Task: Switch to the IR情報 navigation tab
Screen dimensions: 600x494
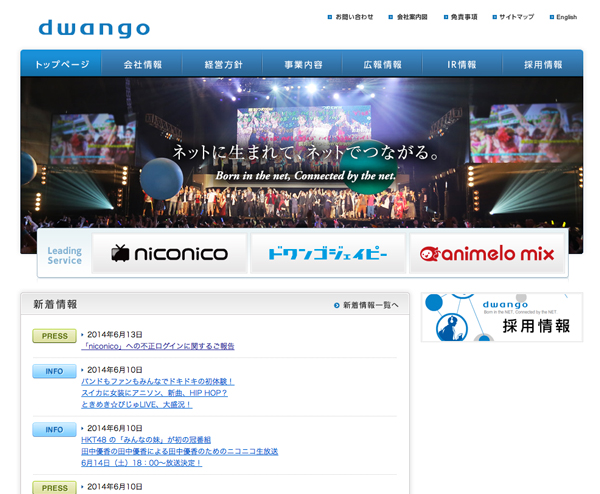Action: pyautogui.click(x=462, y=64)
